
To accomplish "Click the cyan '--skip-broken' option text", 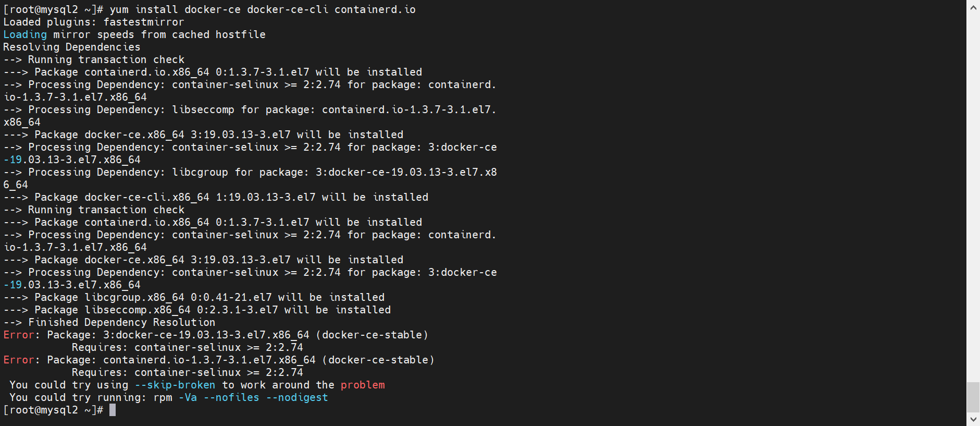I will point(175,385).
